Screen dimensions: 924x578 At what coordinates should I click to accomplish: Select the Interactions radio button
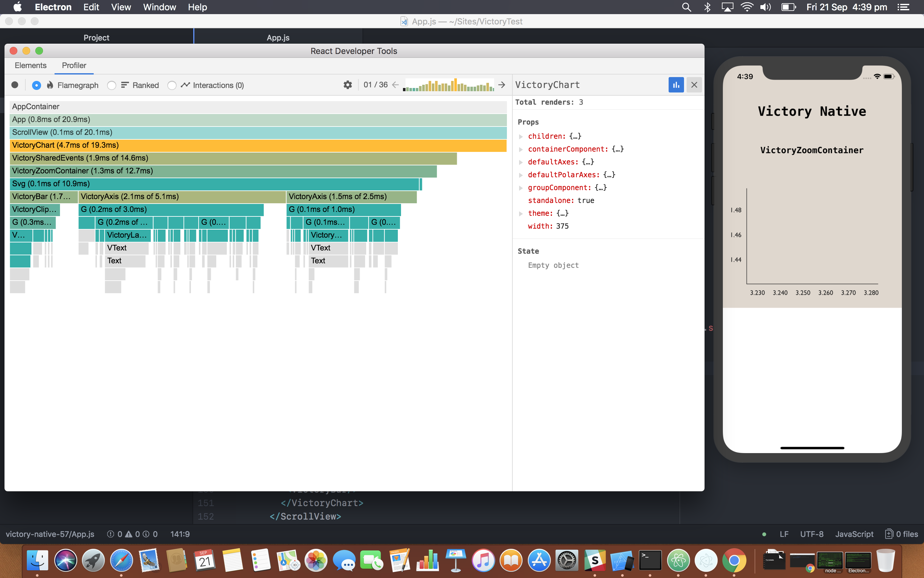172,85
